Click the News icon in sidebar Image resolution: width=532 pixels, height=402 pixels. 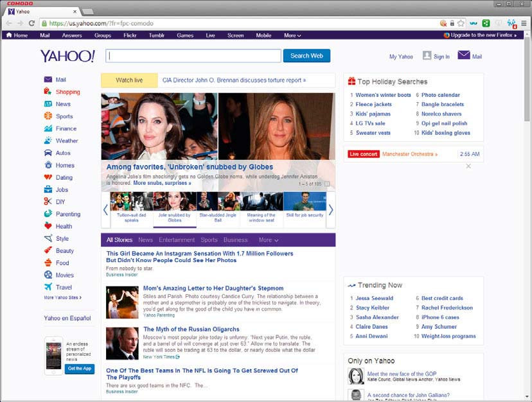48,104
